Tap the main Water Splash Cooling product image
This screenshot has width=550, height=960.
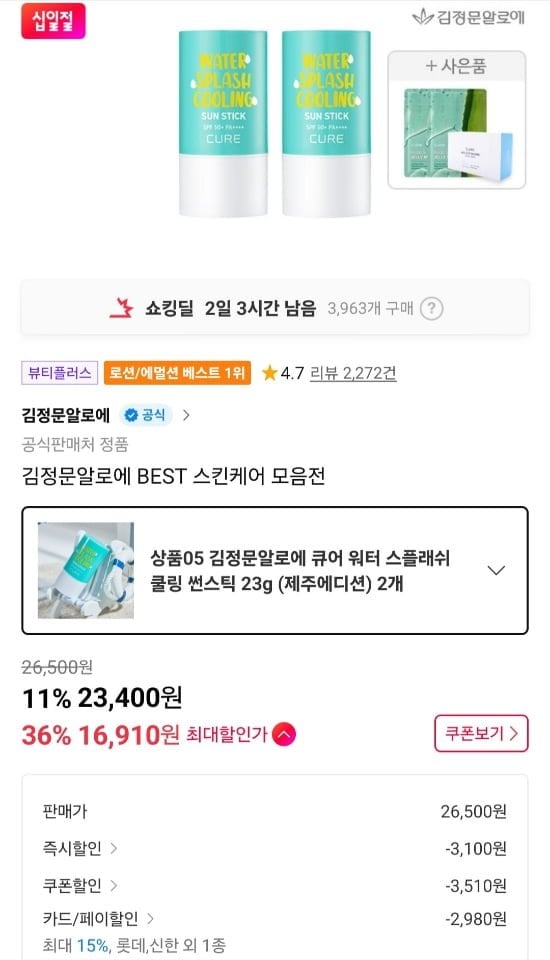click(275, 124)
